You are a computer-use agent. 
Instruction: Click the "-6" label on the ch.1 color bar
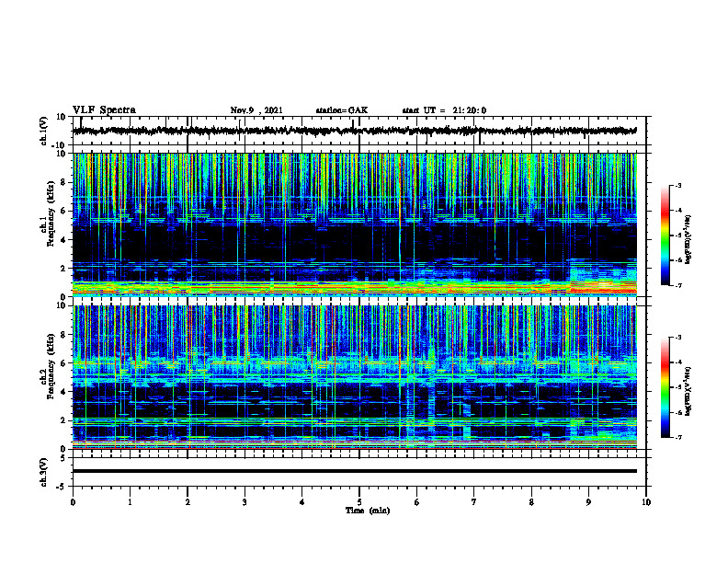(677, 260)
